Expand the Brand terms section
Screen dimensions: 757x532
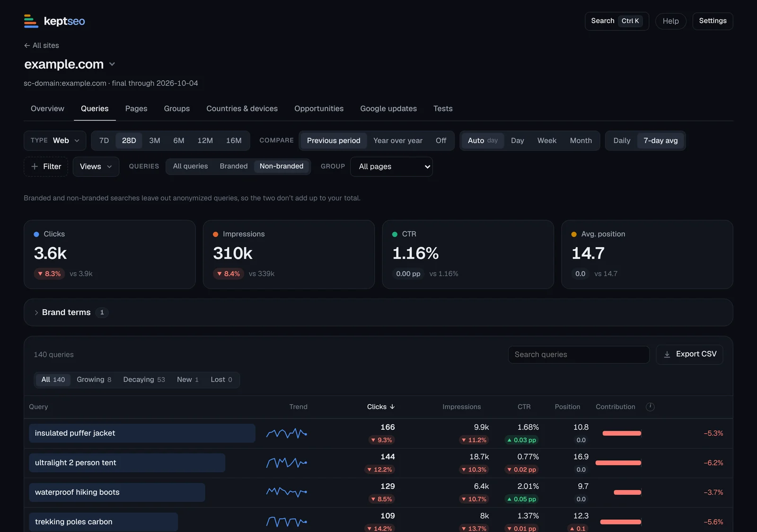coord(378,312)
